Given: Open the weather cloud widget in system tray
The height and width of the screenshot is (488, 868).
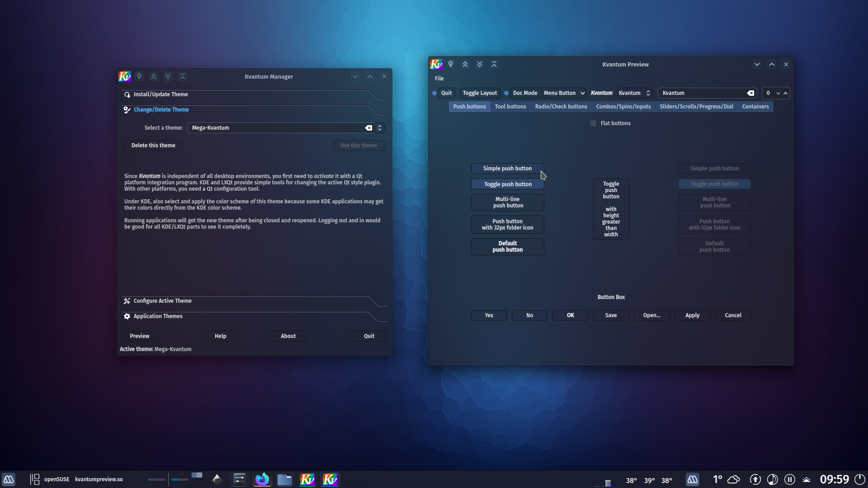Looking at the screenshot, I should (734, 479).
